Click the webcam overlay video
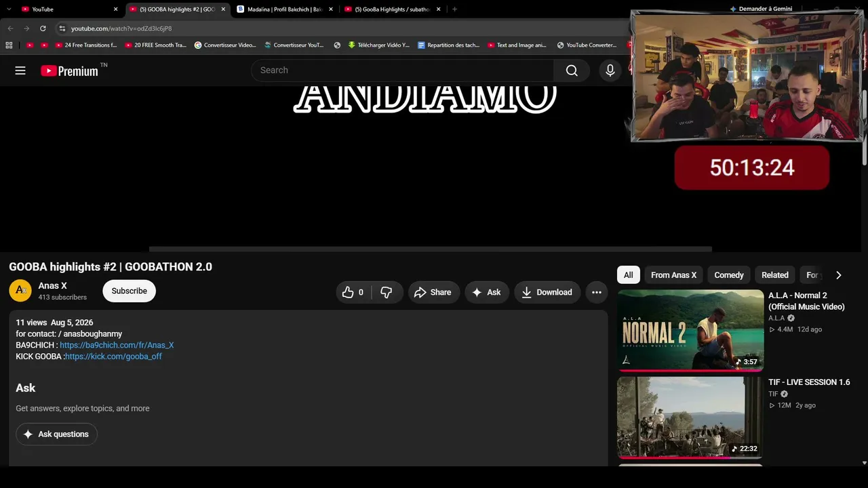Image resolution: width=868 pixels, height=488 pixels. (x=747, y=76)
